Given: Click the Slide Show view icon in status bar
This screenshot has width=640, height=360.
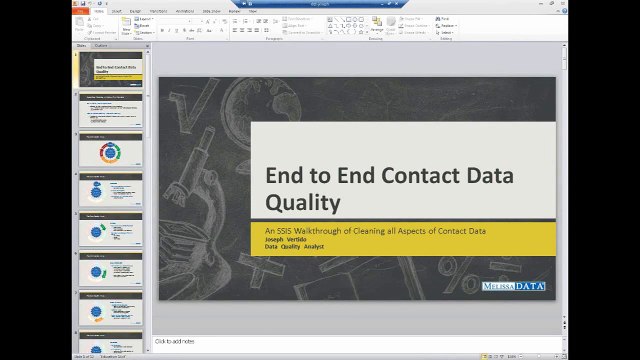Looking at the screenshot, I should (x=502, y=356).
